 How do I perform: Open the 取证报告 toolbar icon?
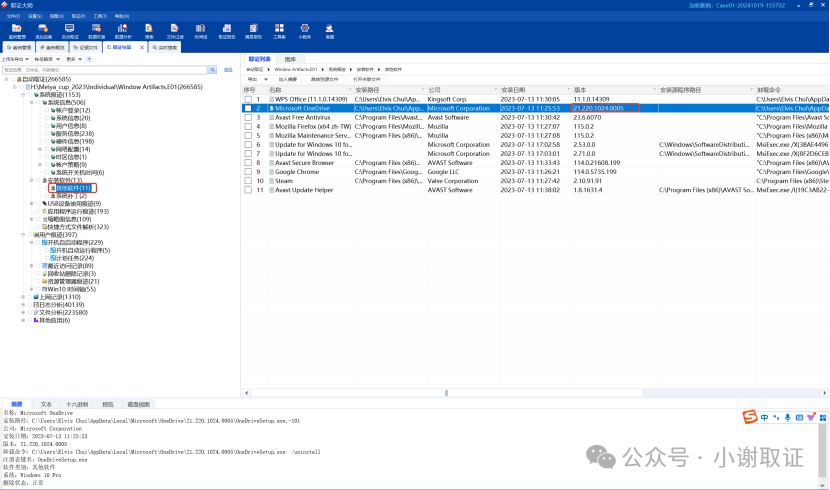pos(227,31)
